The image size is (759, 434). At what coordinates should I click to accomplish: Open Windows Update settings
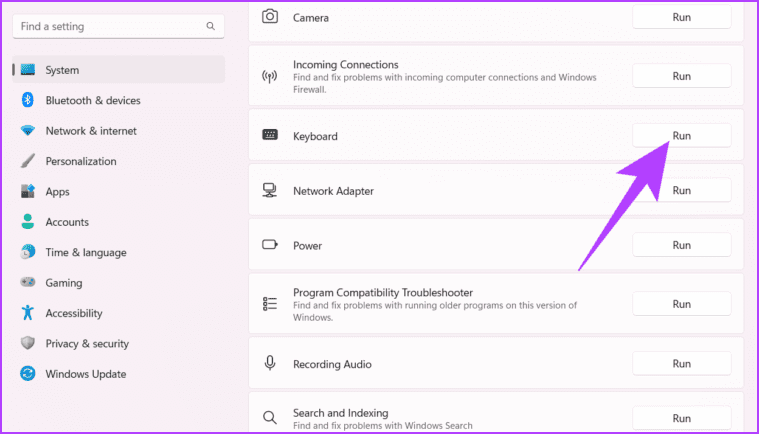click(119, 374)
